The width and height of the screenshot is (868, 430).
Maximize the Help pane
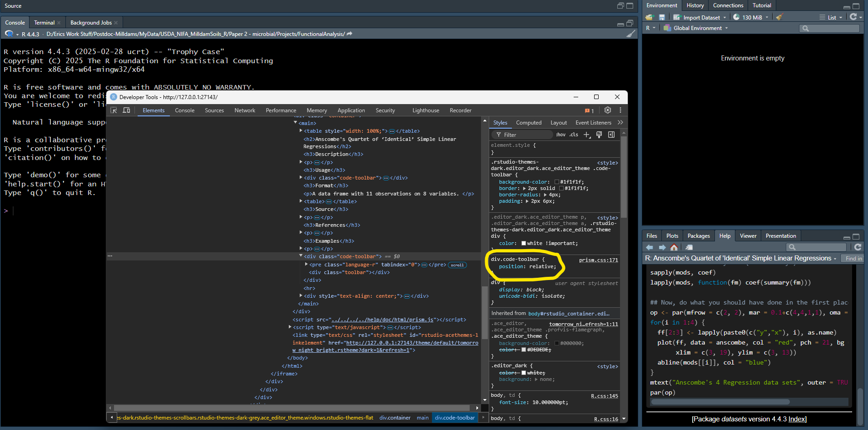pyautogui.click(x=856, y=236)
